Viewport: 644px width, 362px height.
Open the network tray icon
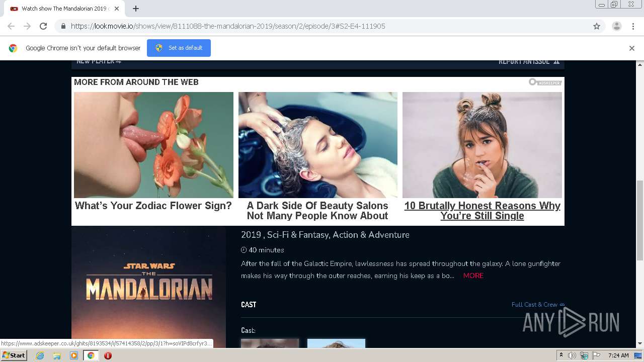click(x=584, y=355)
